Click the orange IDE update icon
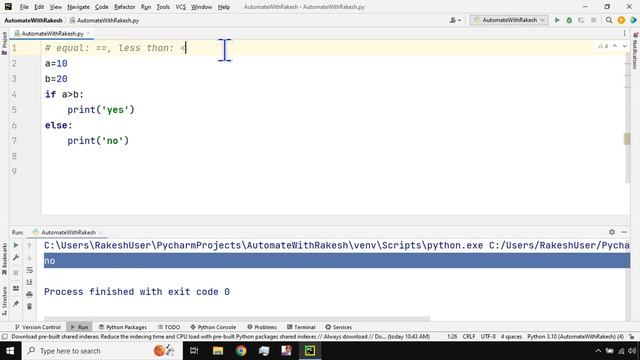 pos(621,20)
